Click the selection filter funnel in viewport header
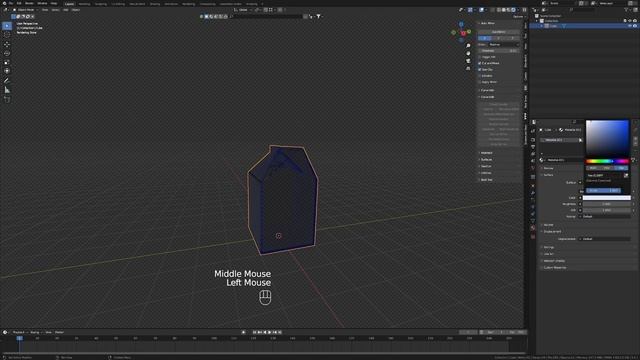This screenshot has height=360, width=640. coord(319,16)
